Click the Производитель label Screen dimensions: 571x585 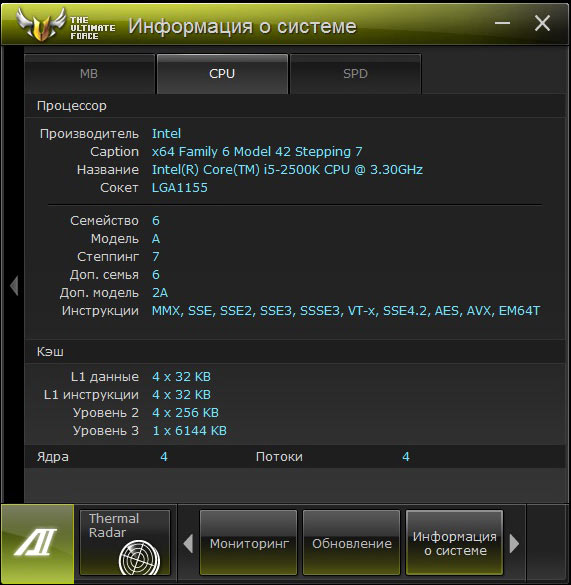coord(89,134)
